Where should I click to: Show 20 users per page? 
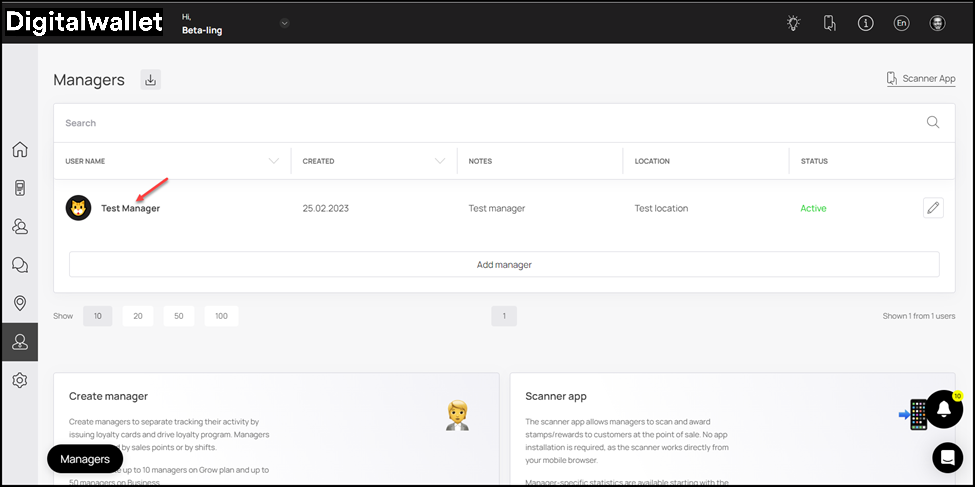pos(138,316)
